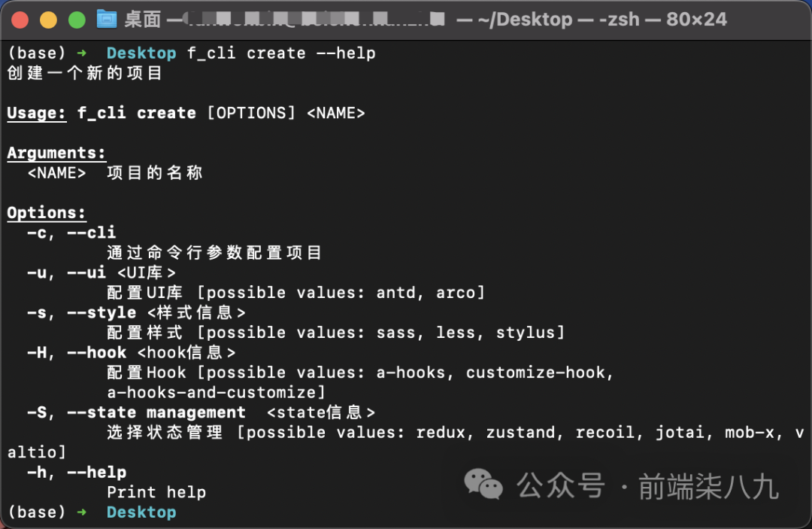Click the wrapped 'altio]' text
Screen dimensions: 812x529
tap(37, 452)
